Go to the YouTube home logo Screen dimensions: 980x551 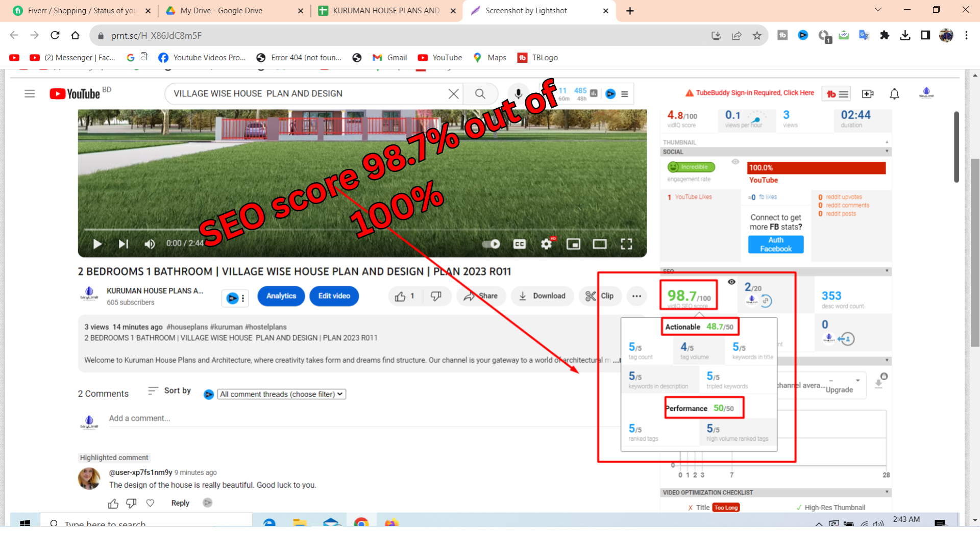[x=75, y=94]
